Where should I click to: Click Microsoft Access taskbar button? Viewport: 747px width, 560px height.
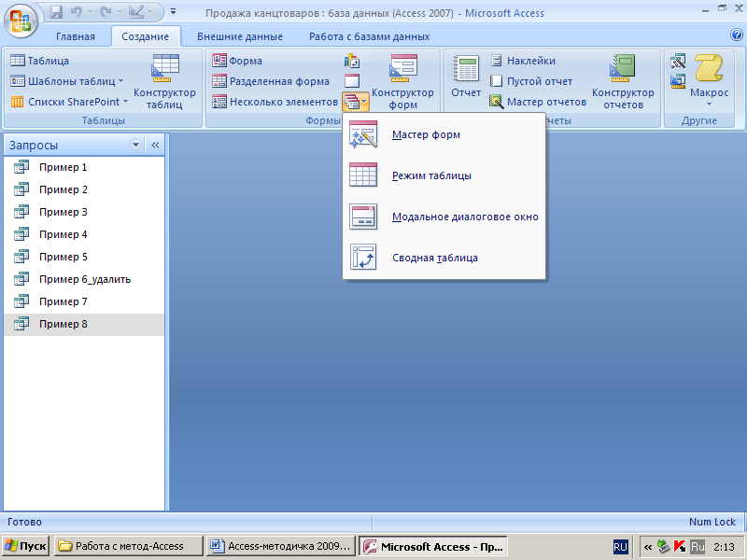click(433, 546)
